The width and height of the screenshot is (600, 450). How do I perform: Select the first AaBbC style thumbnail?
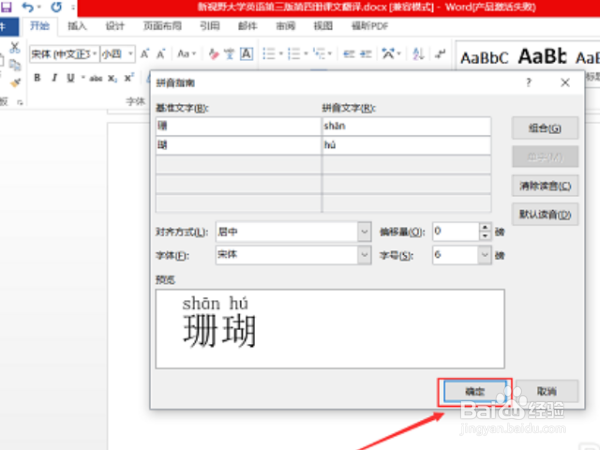point(485,58)
